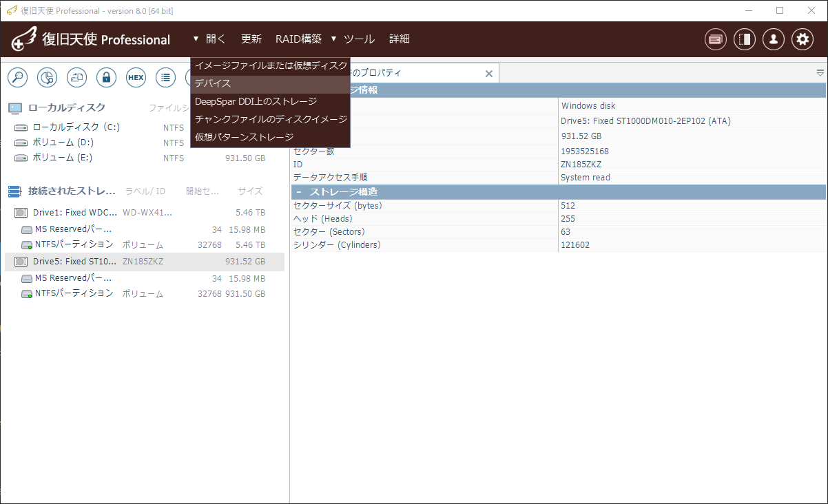Click drive icon of ローカルディスク (C:)
Image resolution: width=828 pixels, height=504 pixels.
click(21, 127)
